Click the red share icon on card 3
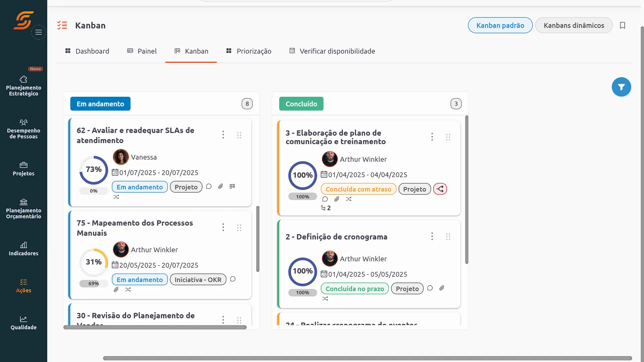Screen dimensions: 644x362 (x=440, y=189)
